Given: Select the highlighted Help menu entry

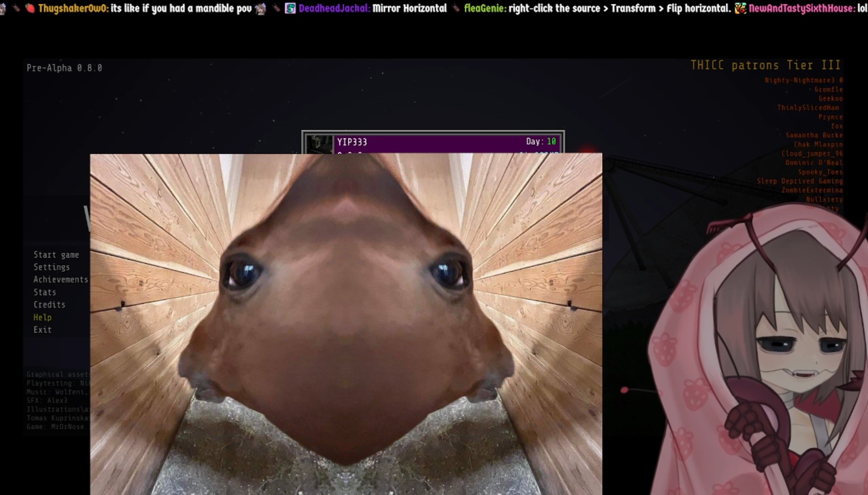Looking at the screenshot, I should (42, 317).
